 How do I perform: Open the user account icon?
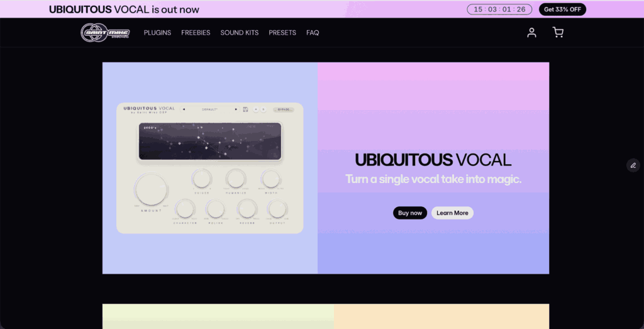point(531,33)
